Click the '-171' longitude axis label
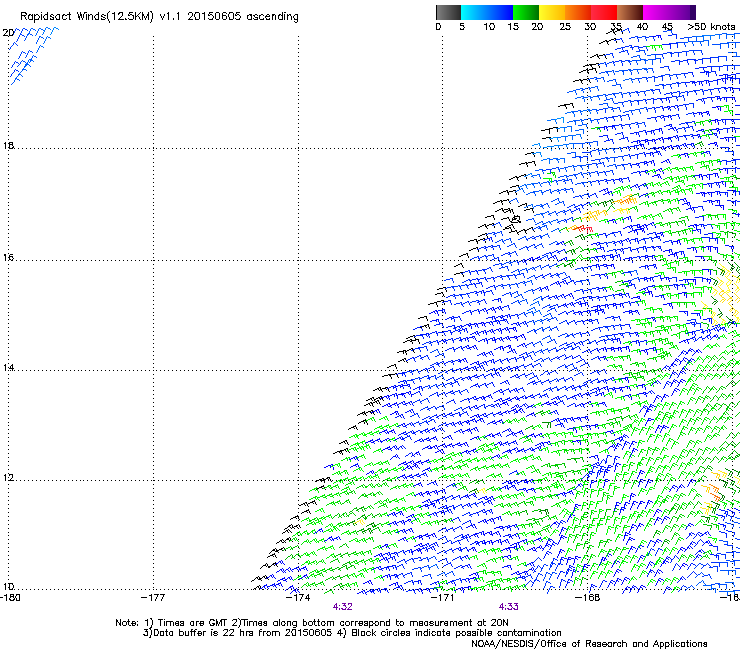 [x=443, y=598]
